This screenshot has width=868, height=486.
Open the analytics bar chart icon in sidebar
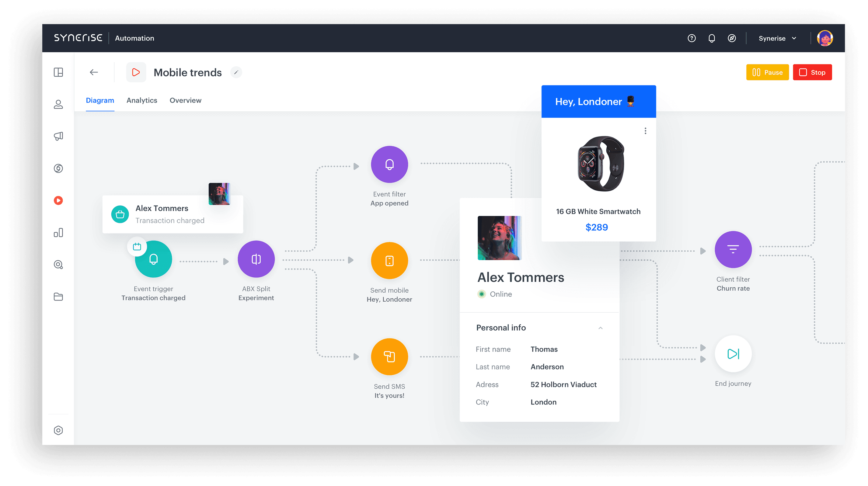tap(58, 233)
